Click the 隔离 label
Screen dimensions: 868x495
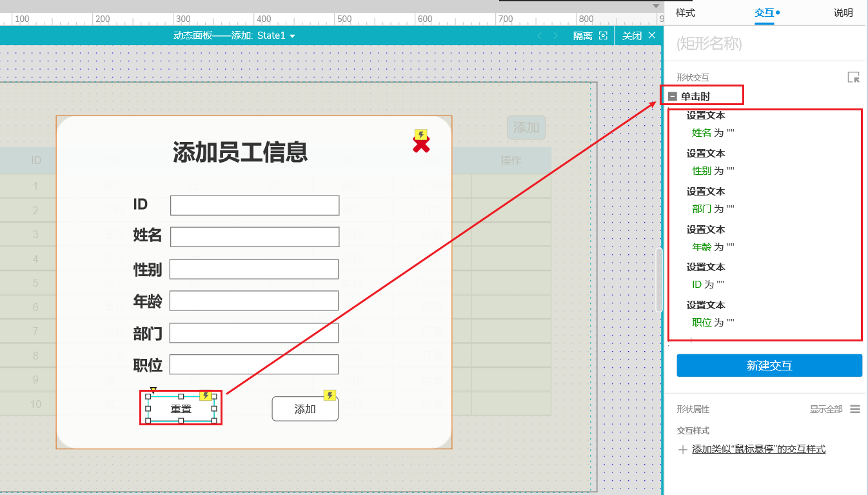[x=583, y=35]
